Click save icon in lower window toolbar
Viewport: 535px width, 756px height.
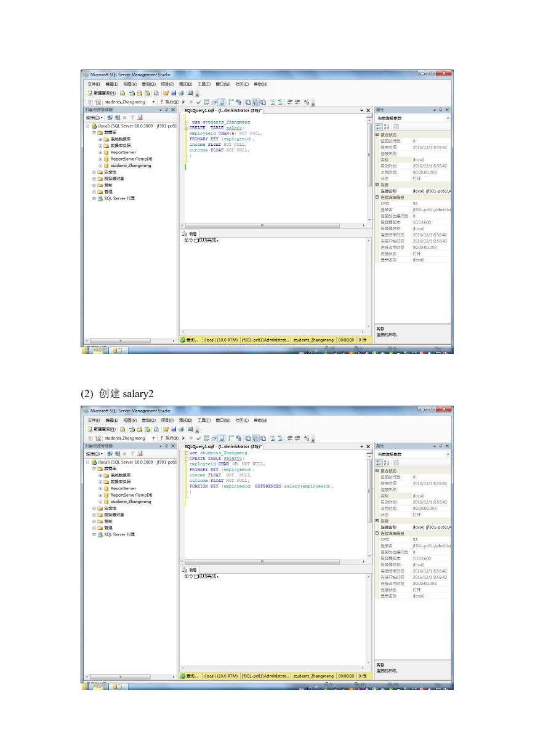pyautogui.click(x=174, y=429)
